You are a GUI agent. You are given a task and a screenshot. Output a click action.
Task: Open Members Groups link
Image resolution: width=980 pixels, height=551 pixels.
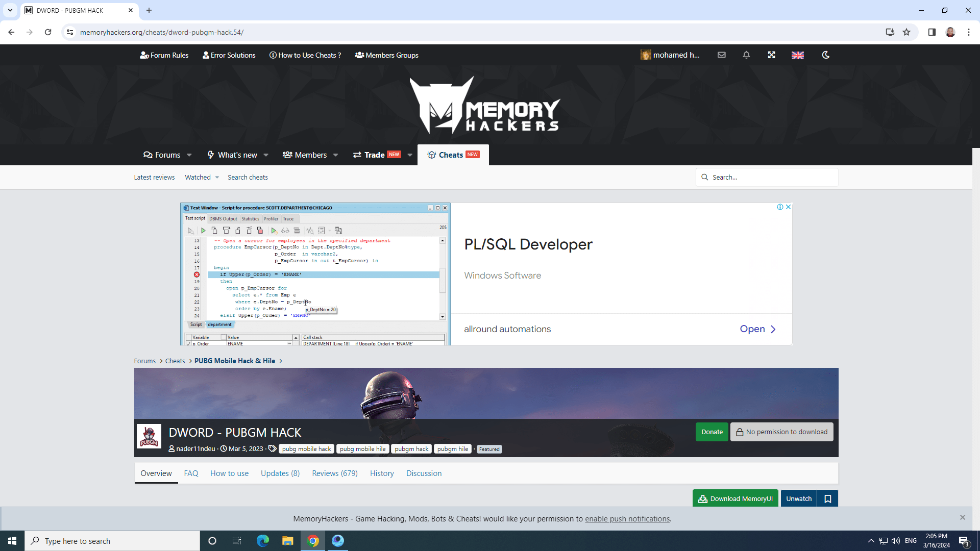tap(386, 55)
